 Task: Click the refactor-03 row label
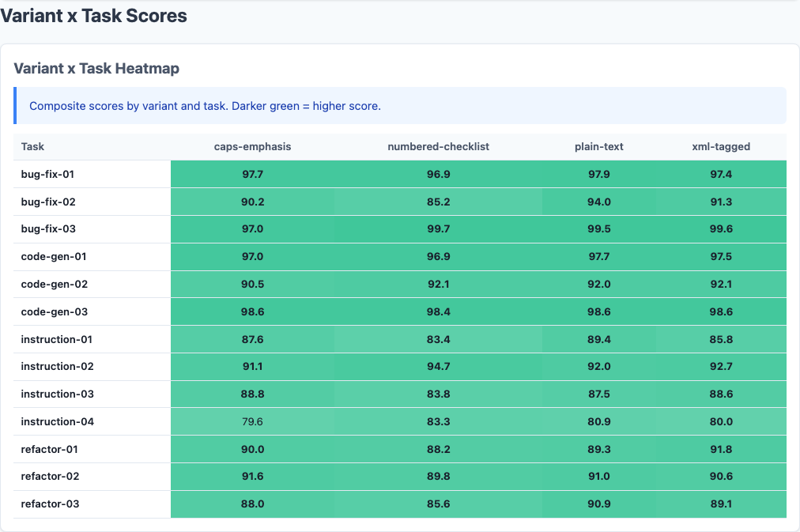click(50, 504)
